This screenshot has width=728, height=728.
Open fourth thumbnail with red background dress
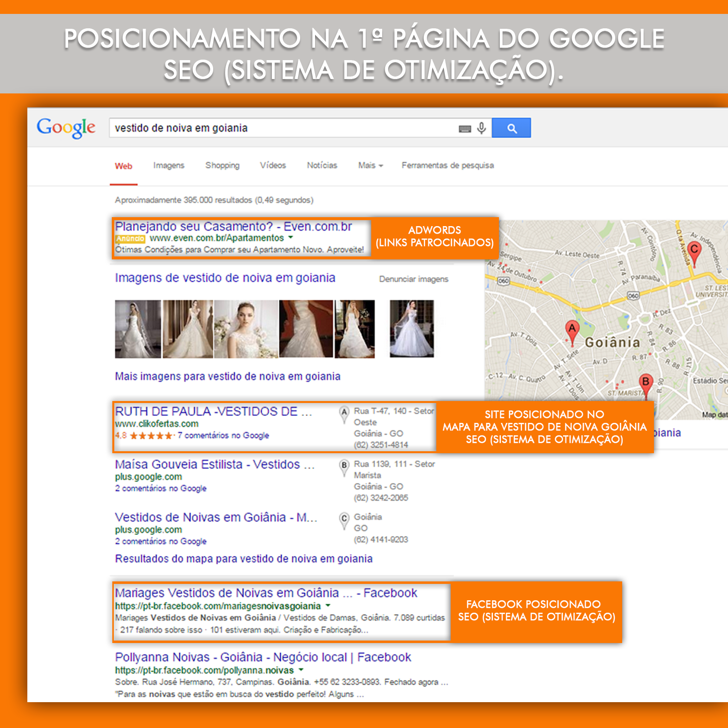306,329
